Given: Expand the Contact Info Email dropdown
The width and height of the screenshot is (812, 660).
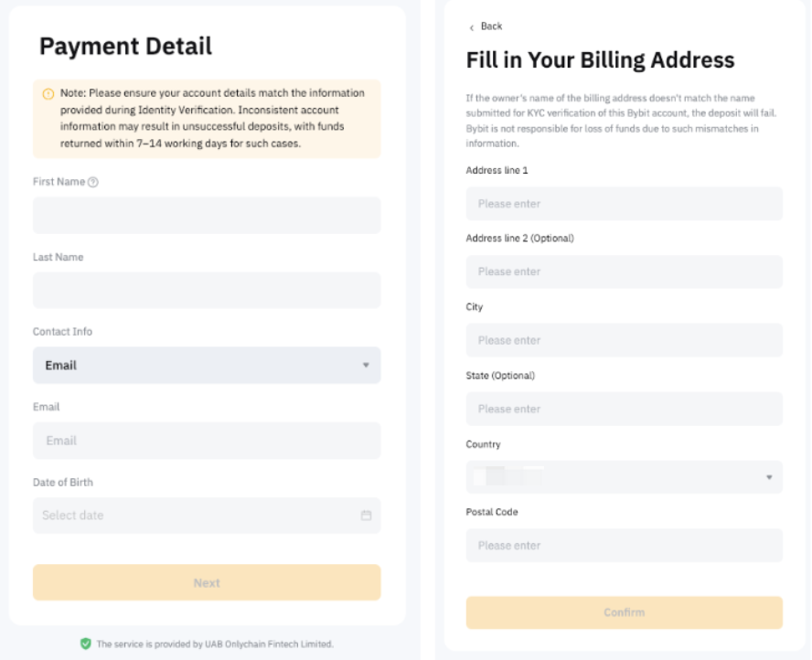Looking at the screenshot, I should coord(207,366).
